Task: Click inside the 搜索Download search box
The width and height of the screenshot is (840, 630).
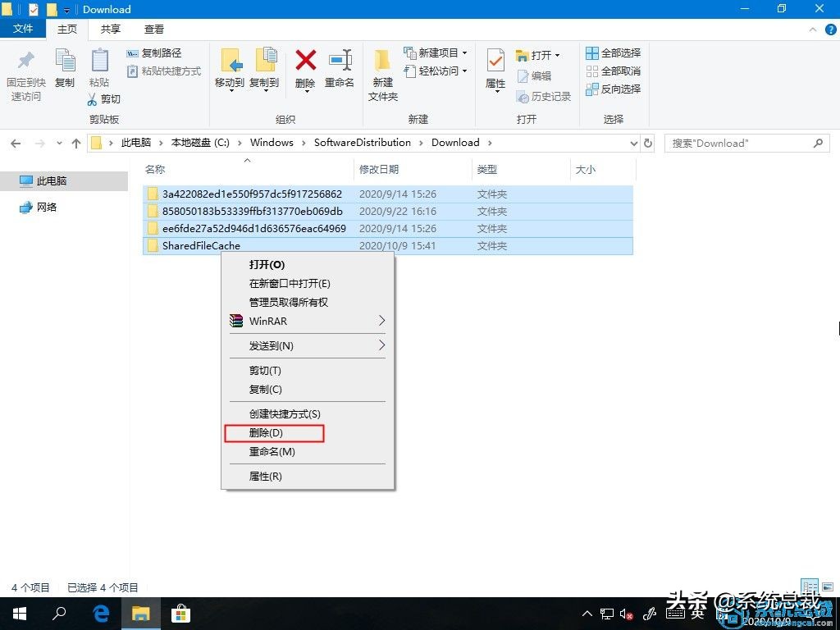Action: point(738,143)
